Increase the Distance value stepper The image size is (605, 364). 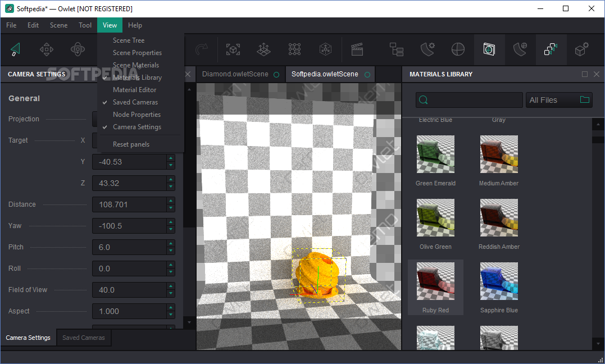coord(171,201)
